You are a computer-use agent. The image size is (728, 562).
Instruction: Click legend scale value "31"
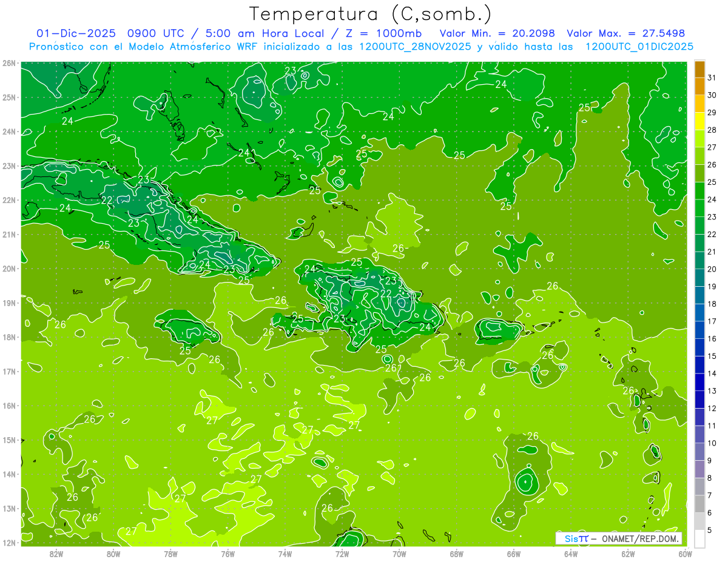[x=712, y=78]
